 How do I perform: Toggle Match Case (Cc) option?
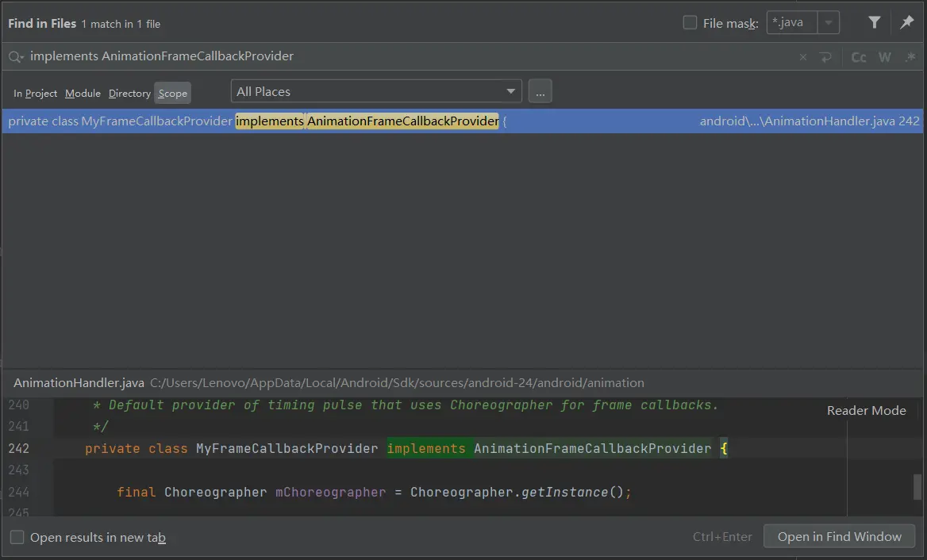[859, 57]
